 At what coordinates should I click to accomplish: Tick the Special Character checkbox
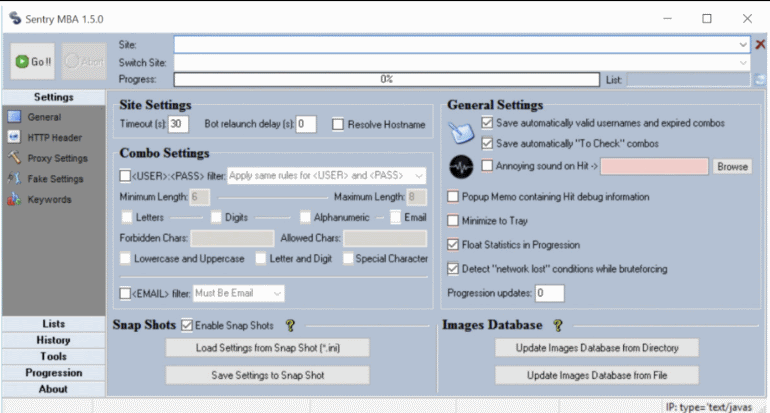click(x=348, y=258)
